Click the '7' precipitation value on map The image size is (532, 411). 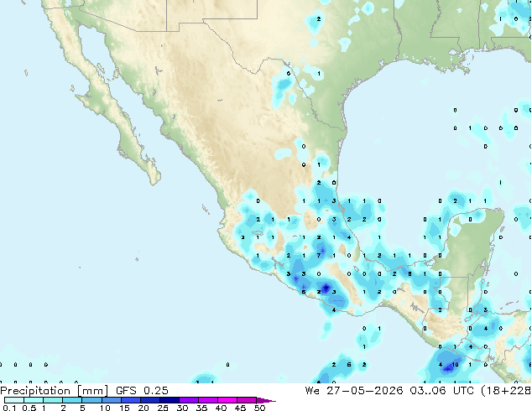tap(319, 255)
